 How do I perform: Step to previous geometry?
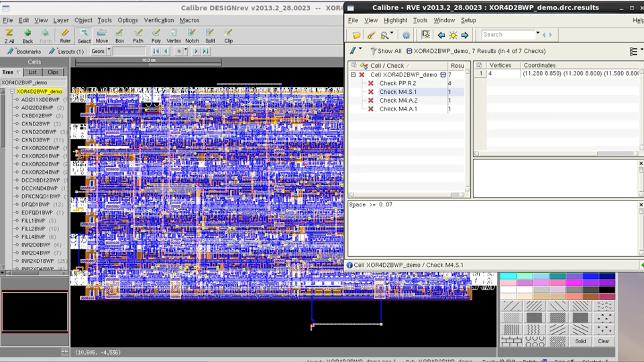166,52
